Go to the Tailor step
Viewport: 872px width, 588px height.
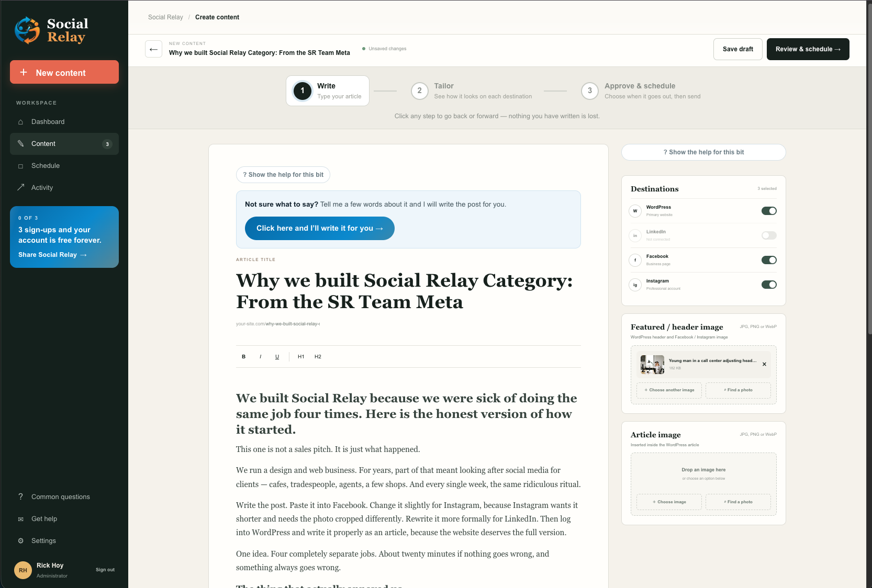click(472, 91)
